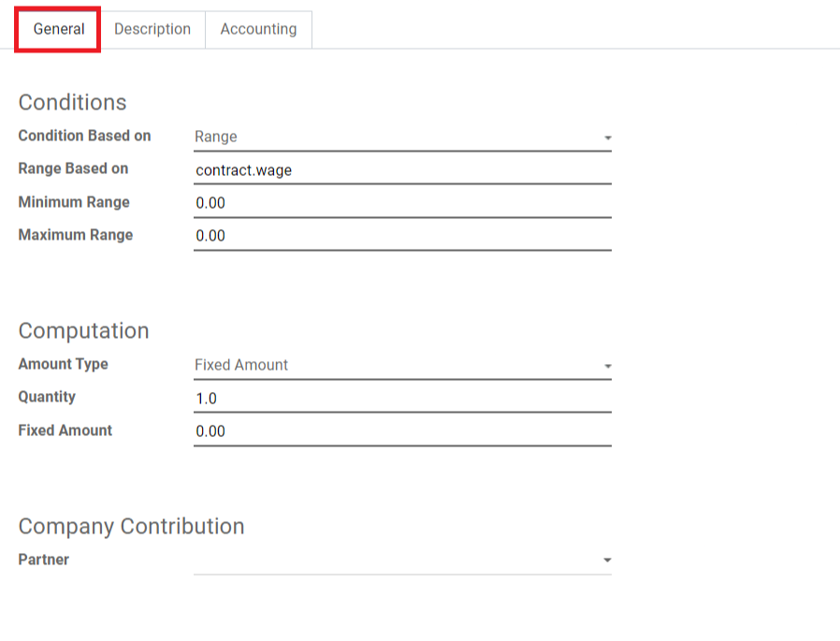Viewport: 840px width, 641px height.
Task: Click the Range Based on contract.wage field
Action: [x=402, y=170]
